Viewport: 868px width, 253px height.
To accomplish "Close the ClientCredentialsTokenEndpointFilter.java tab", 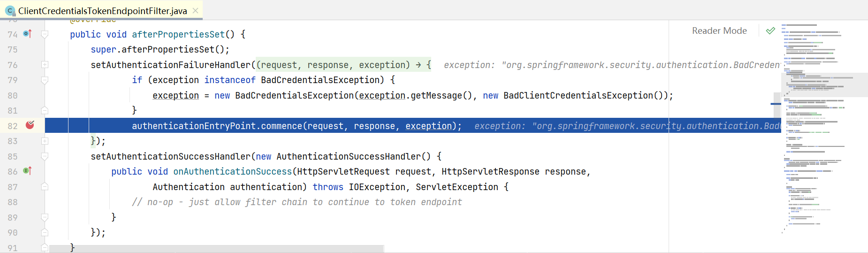I will pyautogui.click(x=196, y=10).
